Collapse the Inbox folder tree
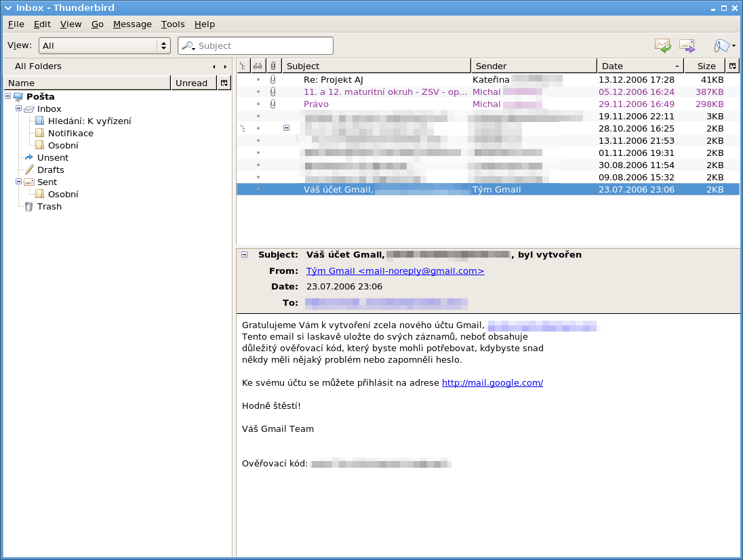 tap(18, 108)
